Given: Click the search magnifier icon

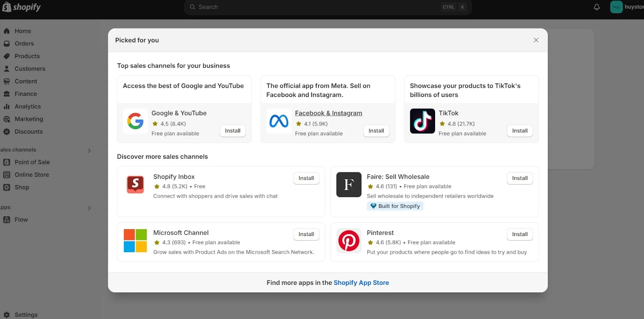Looking at the screenshot, I should (192, 7).
